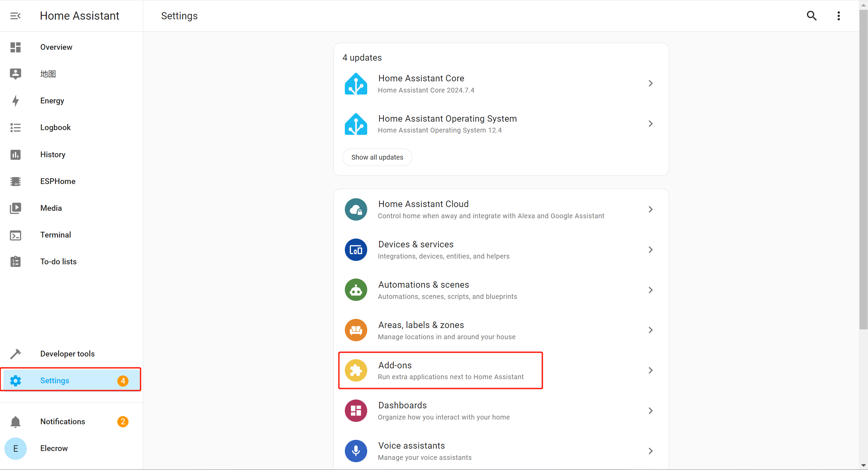
Task: Expand Home Assistant Operating System chevron
Action: coord(650,124)
